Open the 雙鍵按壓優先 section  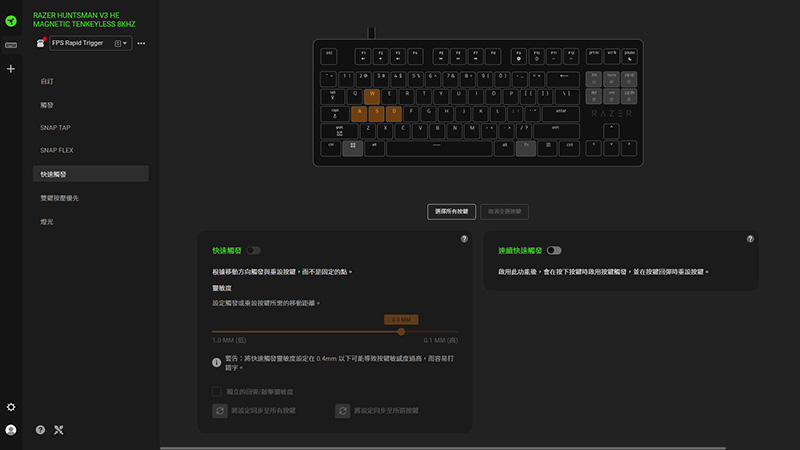[x=59, y=198]
